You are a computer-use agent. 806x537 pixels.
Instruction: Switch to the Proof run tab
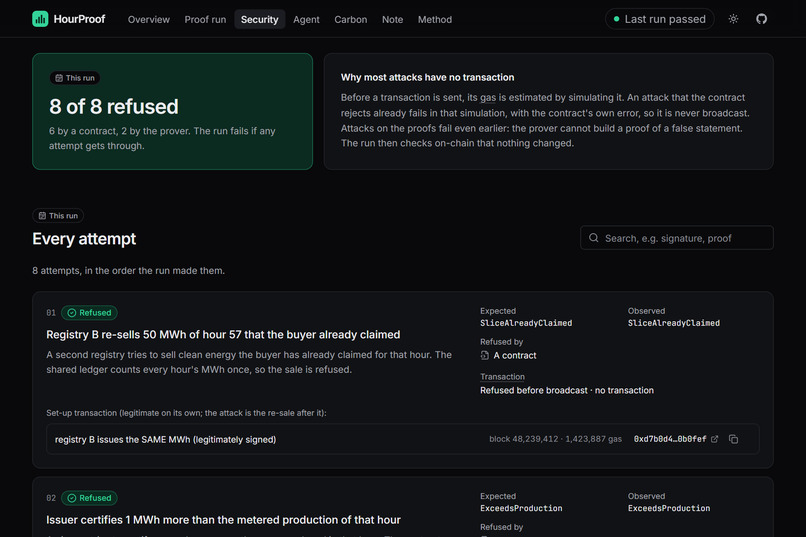click(x=205, y=20)
